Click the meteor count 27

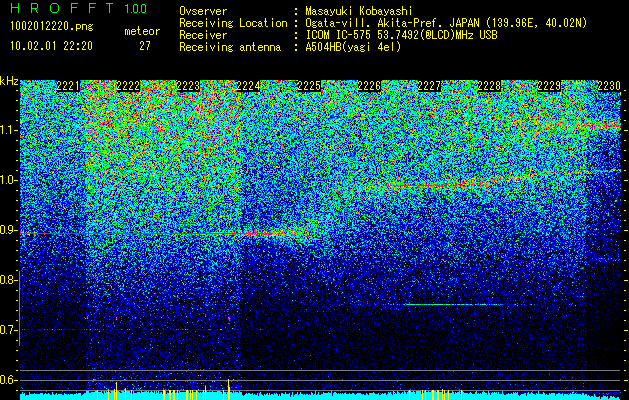click(145, 46)
